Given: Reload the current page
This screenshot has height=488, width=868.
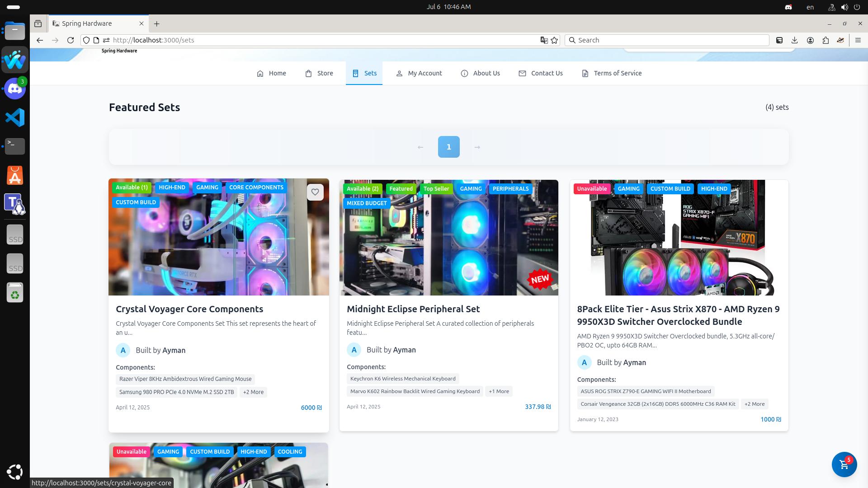Looking at the screenshot, I should [71, 40].
